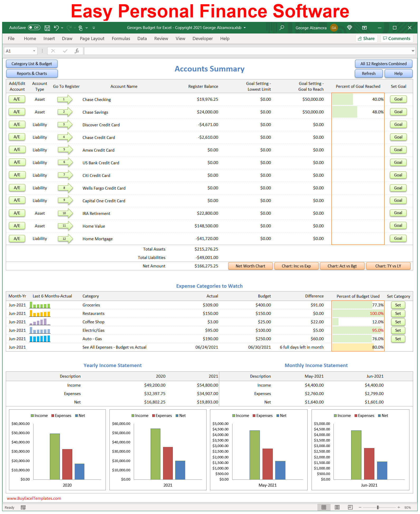This screenshot has height=514, width=420.
Task: Open register 12 arrow for Home Mortgage
Action: click(x=65, y=239)
